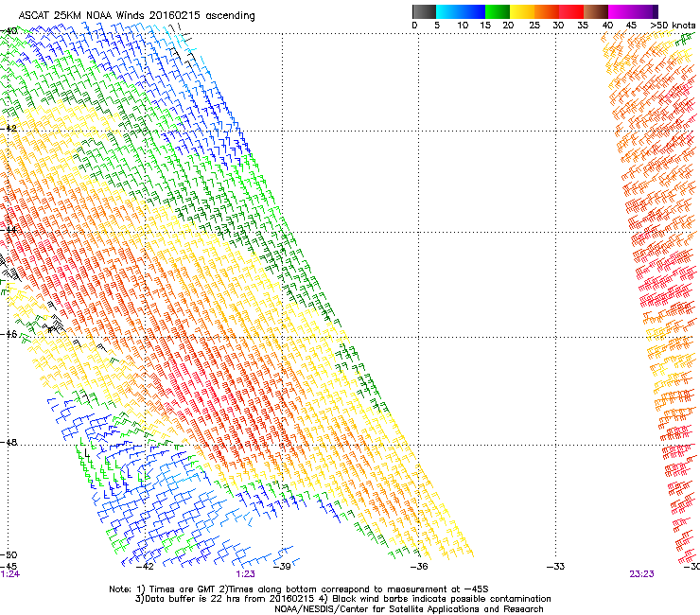Select the green 15-20 knots legend segment
This screenshot has height=615, width=700.
pos(498,11)
